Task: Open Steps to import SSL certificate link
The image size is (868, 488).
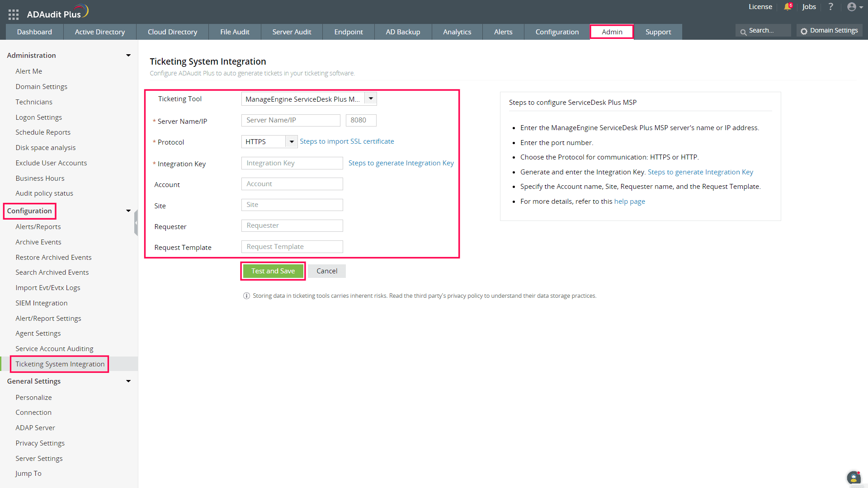Action: click(x=347, y=141)
